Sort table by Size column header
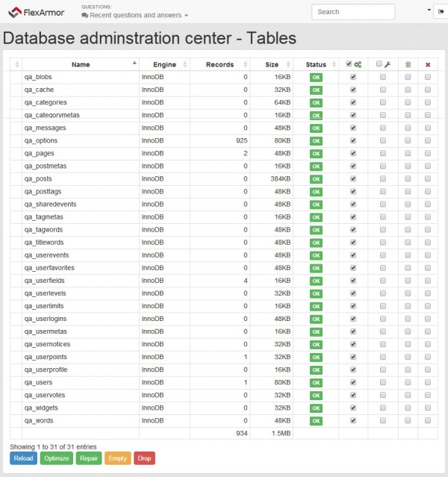The image size is (448, 477). (272, 65)
